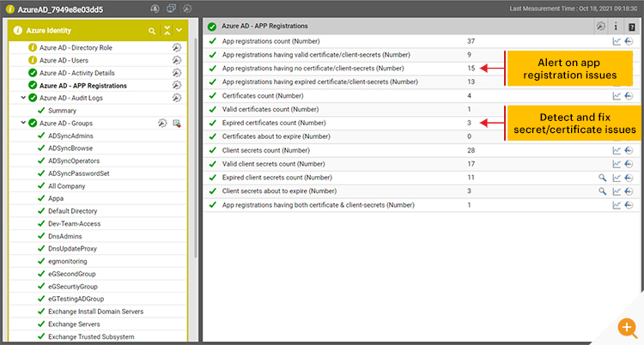Screen dimensions: 644x345
Task: Open history icon for Certificates count
Action: pos(629,96)
